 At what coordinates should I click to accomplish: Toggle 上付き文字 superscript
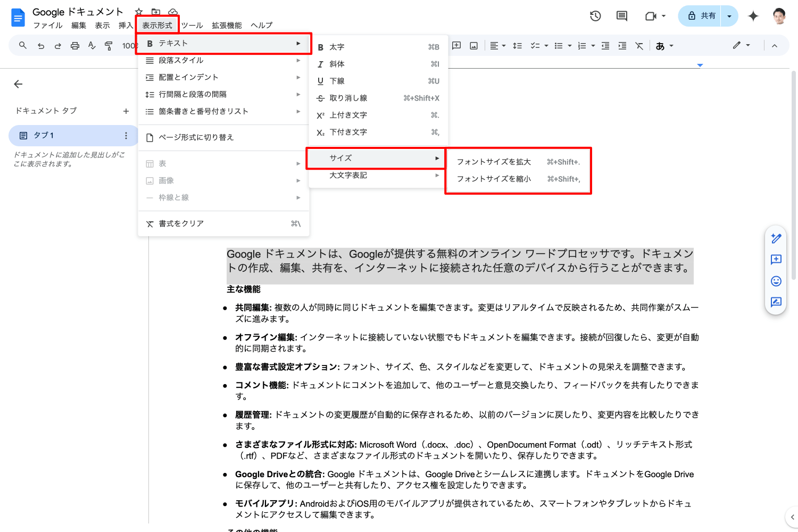[x=379, y=115]
